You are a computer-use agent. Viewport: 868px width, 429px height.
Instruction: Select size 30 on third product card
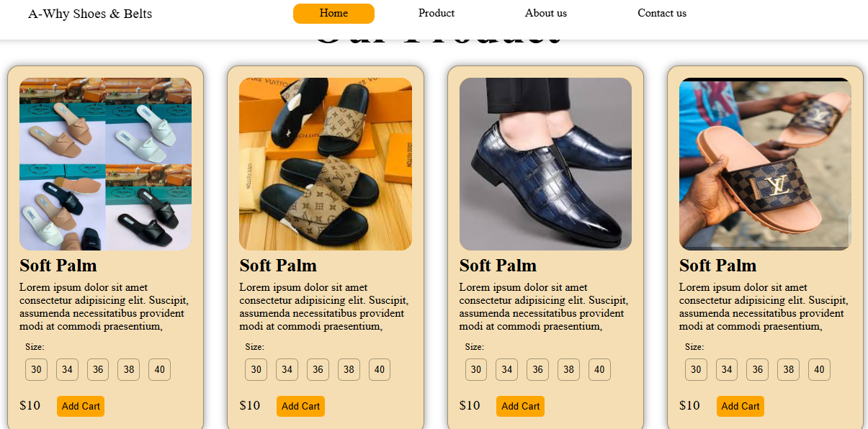(476, 370)
